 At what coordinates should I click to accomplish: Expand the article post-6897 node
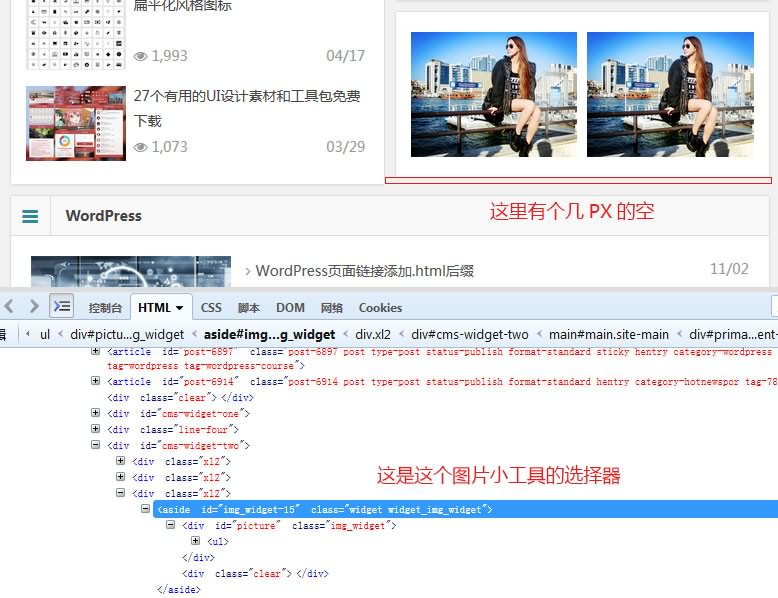point(95,351)
